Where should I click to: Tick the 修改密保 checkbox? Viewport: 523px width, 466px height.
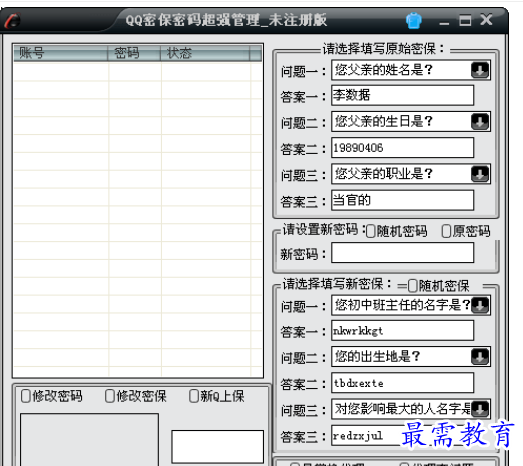[110, 396]
